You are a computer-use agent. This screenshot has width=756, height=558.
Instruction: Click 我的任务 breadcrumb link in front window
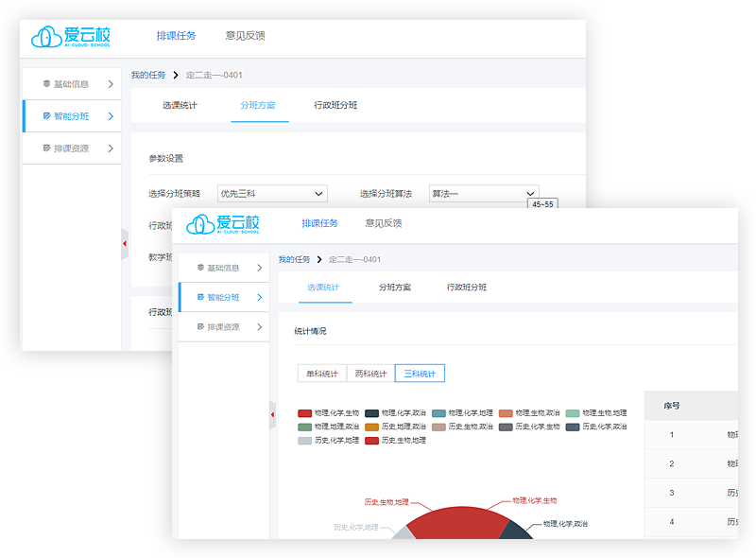tap(294, 259)
